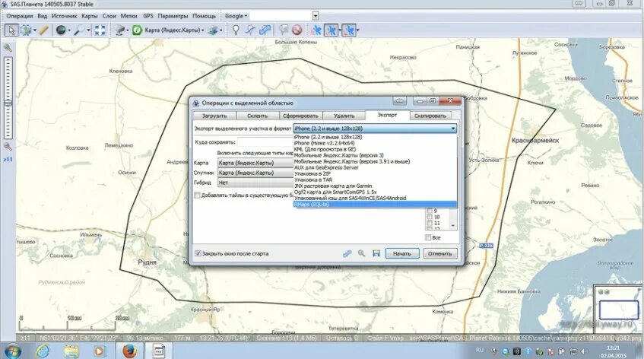Open the media player taskbar icon

(99, 351)
